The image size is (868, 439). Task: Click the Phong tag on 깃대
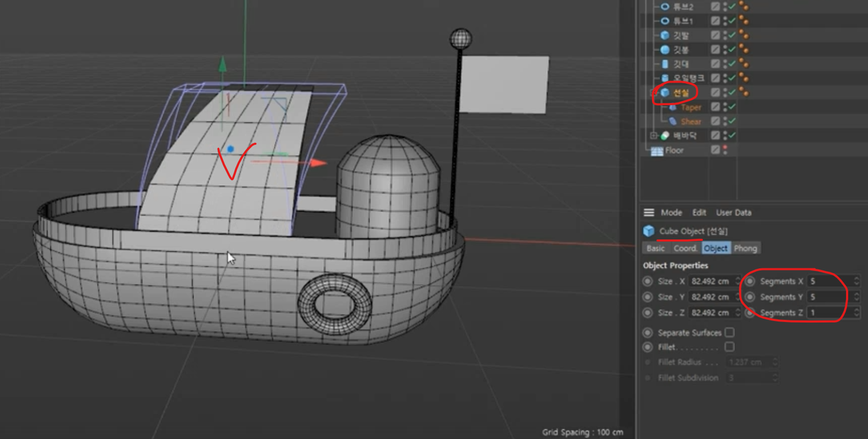(x=744, y=64)
